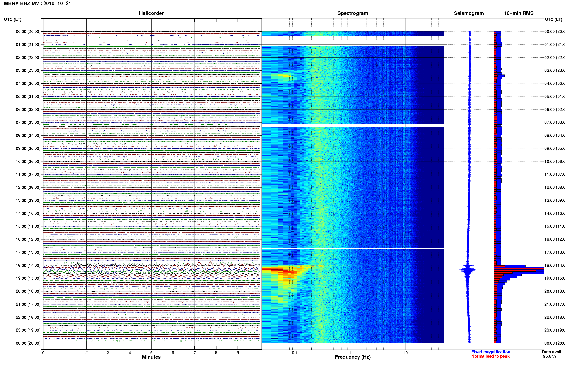This screenshot has width=588, height=368.
Task: Click the left 10:00 (06:00) time label
Action: (x=28, y=161)
